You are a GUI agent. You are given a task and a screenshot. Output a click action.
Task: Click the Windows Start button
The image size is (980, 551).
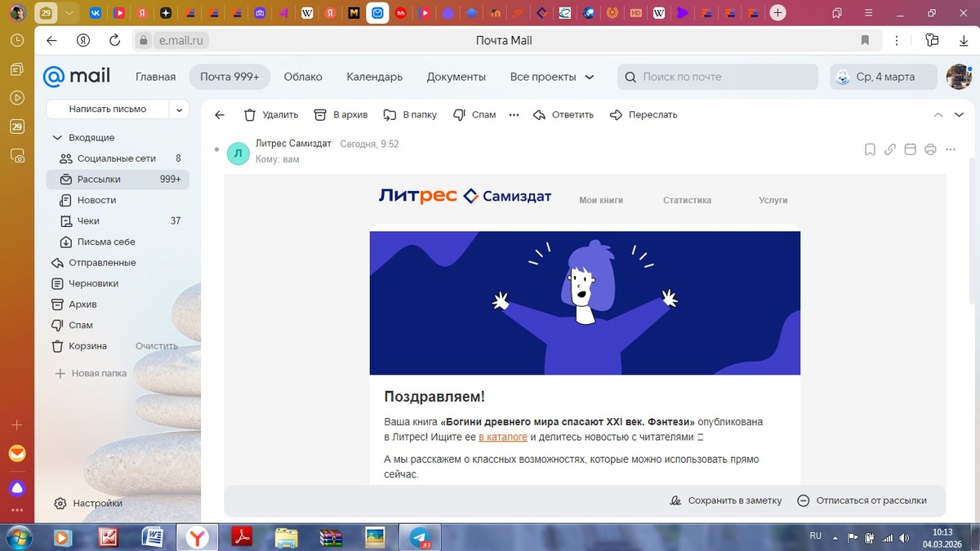17,537
